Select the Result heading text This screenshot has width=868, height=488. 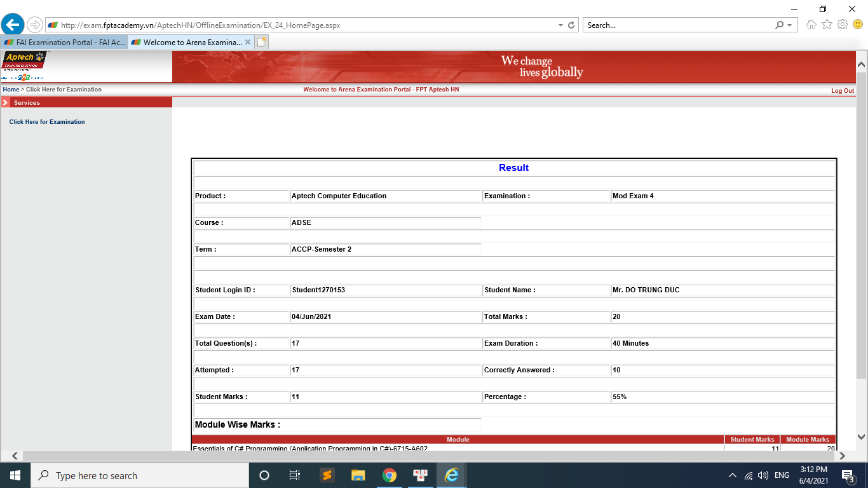pos(514,168)
